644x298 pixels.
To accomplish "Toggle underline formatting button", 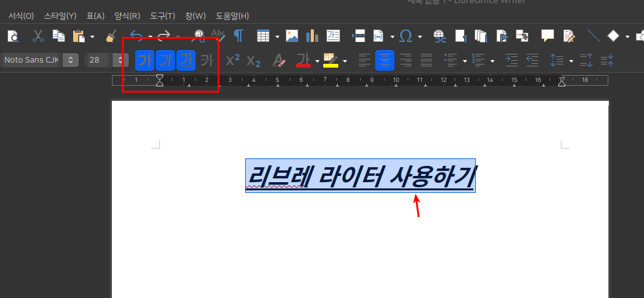I will tap(186, 61).
